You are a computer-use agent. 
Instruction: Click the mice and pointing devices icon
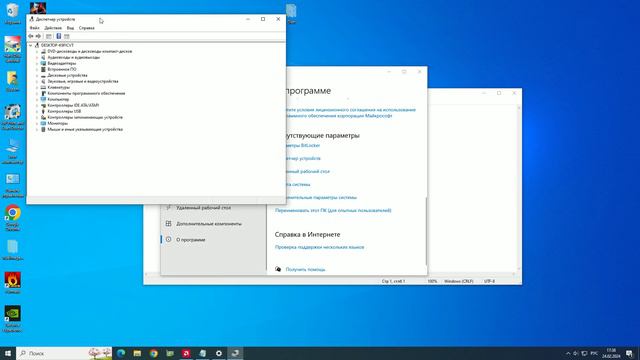coord(43,129)
